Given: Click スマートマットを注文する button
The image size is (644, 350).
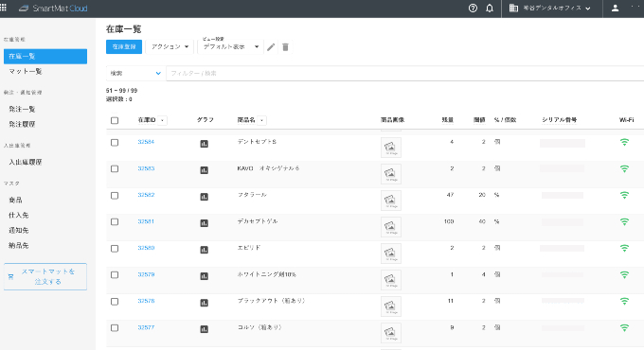Looking at the screenshot, I should click(x=45, y=276).
